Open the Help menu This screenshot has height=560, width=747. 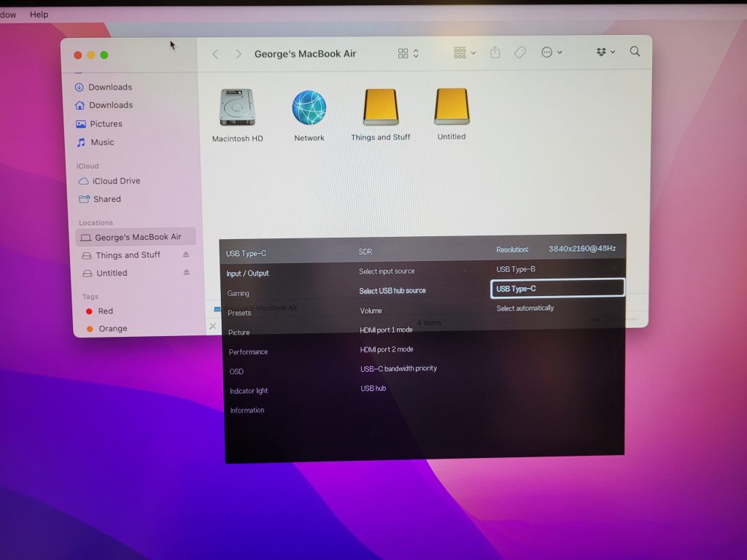click(39, 15)
